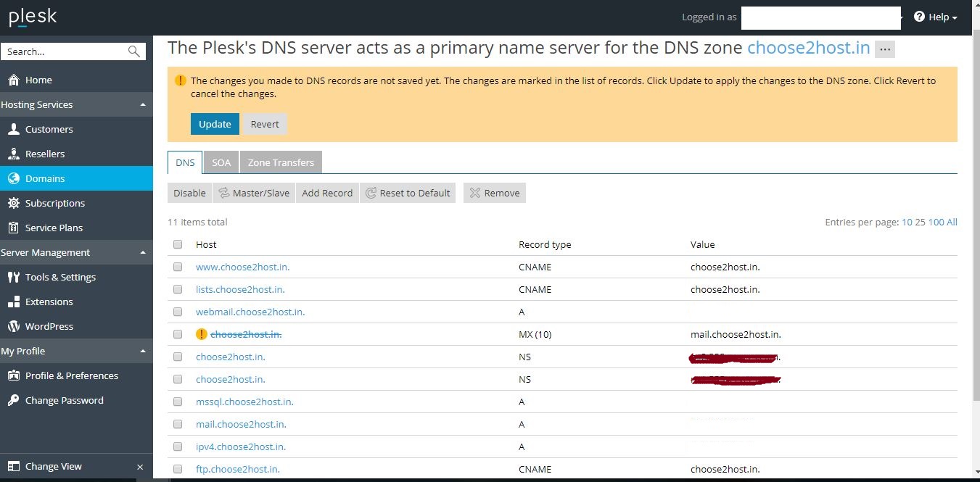Click the Profile & Preferences icon

pos(13,375)
